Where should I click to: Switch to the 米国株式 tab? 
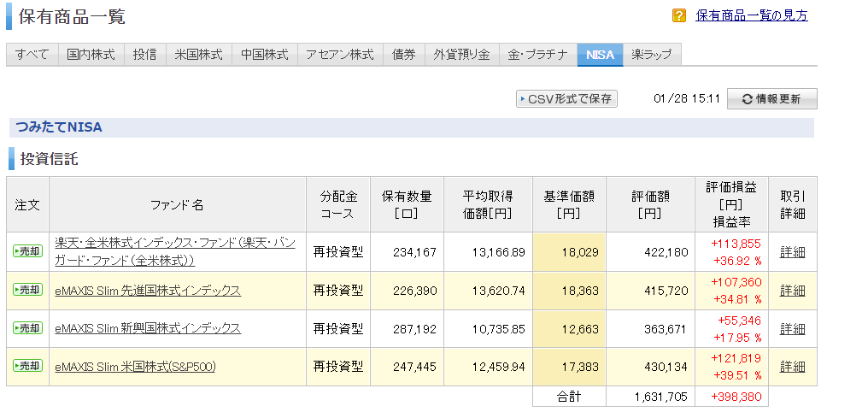[x=199, y=54]
